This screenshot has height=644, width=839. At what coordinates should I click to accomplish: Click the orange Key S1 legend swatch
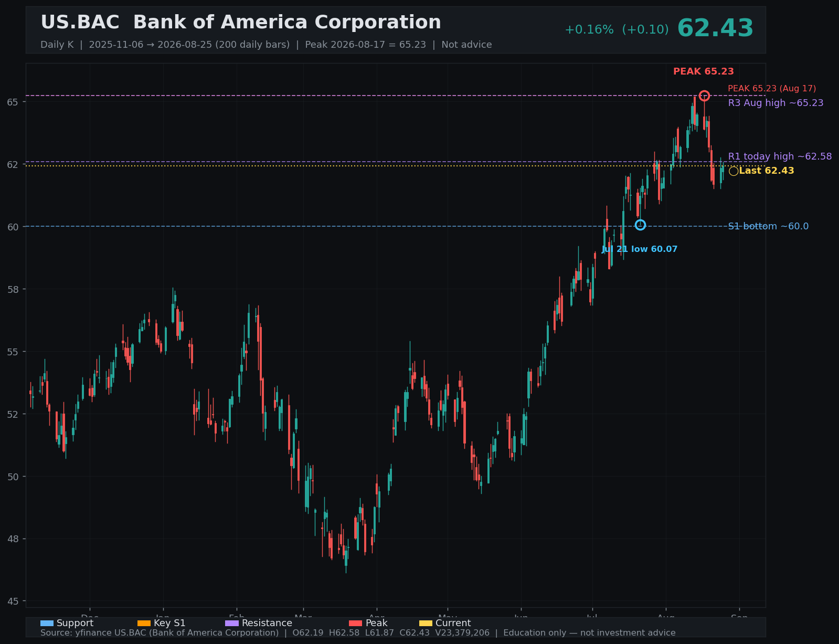tap(144, 623)
